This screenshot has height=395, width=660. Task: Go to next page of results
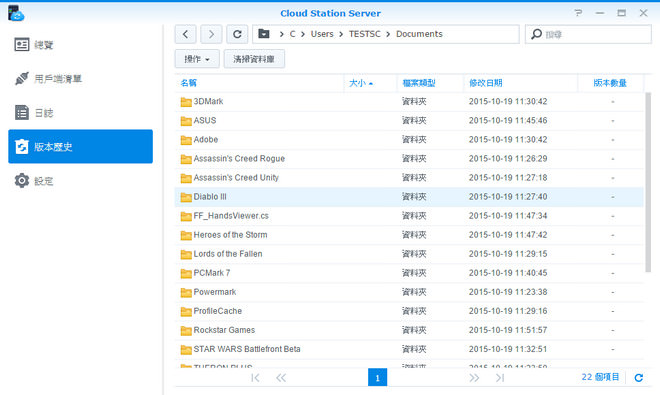pos(474,378)
